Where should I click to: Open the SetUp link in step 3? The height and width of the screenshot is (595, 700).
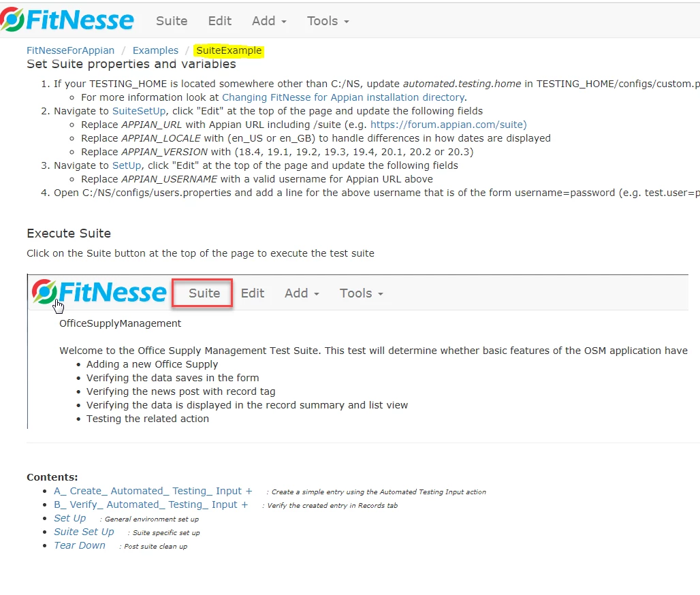127,165
